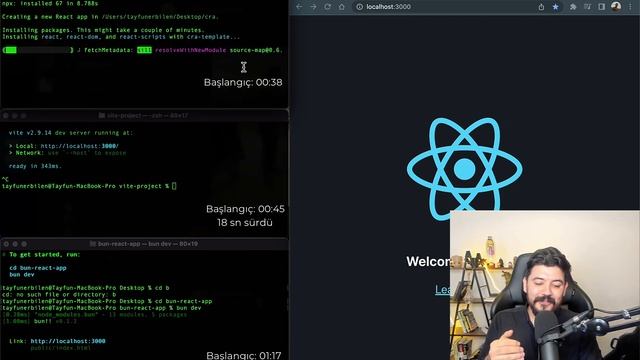This screenshot has height=360, width=640.
Task: Click the browser forward arrow
Action: (x=313, y=7)
